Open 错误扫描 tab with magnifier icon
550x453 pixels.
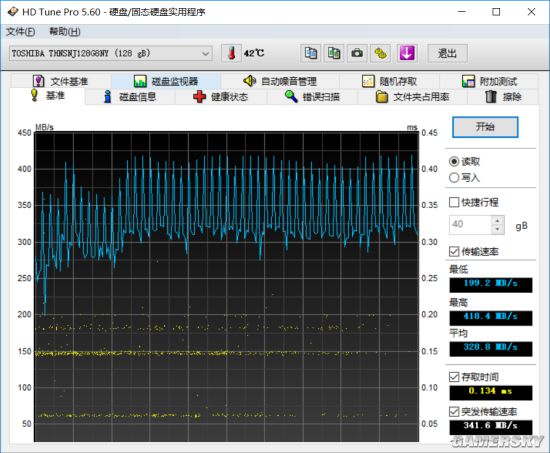tap(312, 96)
